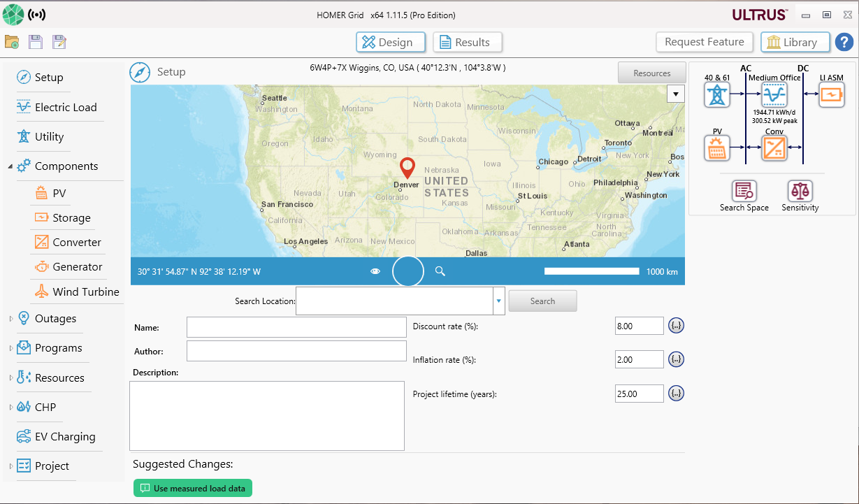859x504 pixels.
Task: Click the Save floppy disk icon
Action: coord(35,42)
